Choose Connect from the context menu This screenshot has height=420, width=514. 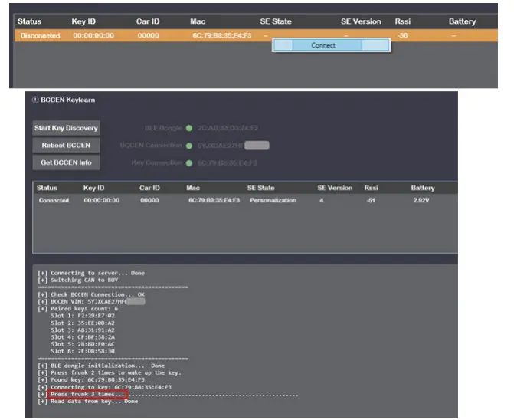[331, 45]
